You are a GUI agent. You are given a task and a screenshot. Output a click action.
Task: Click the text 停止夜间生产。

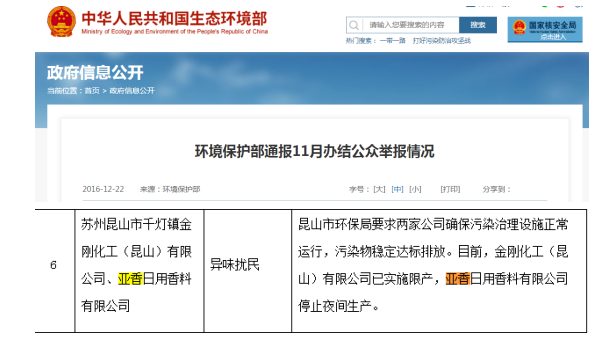(x=339, y=306)
